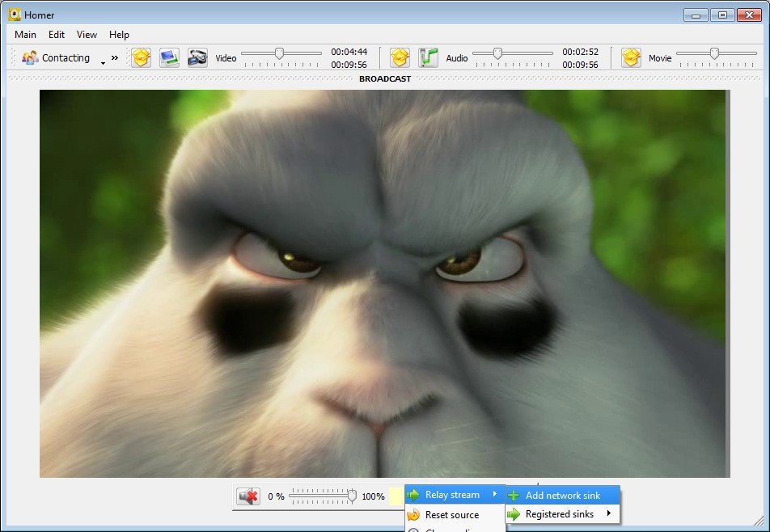Image resolution: width=770 pixels, height=532 pixels.
Task: Click the yellow box icon beside Audio
Action: [400, 57]
